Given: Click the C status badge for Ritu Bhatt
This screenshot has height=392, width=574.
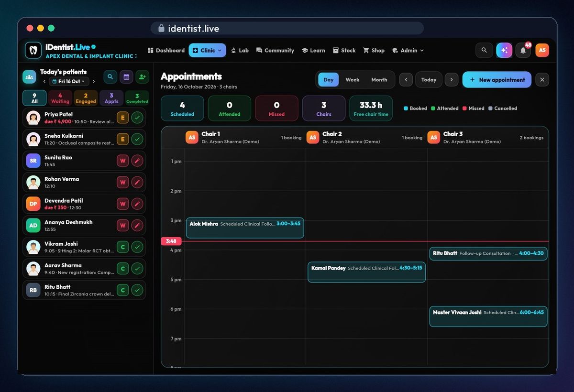Looking at the screenshot, I should point(122,290).
